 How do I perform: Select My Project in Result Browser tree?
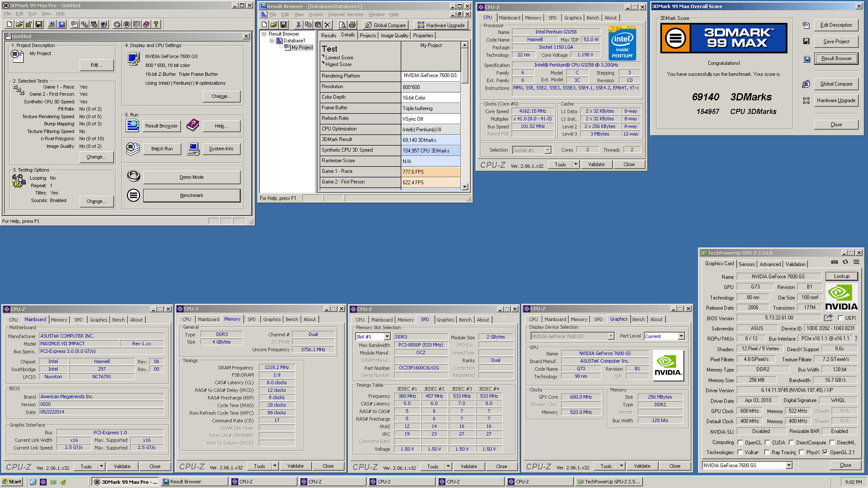pos(302,47)
